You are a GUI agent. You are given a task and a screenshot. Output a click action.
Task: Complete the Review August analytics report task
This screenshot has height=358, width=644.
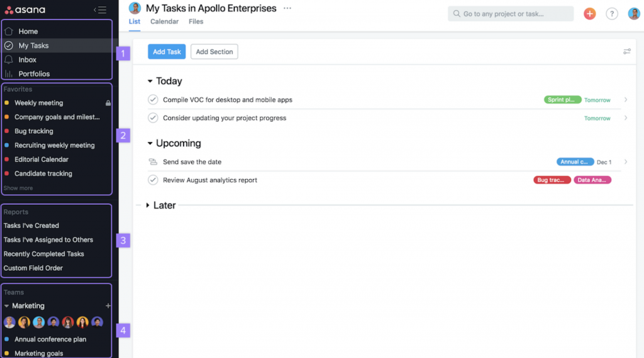coord(153,180)
